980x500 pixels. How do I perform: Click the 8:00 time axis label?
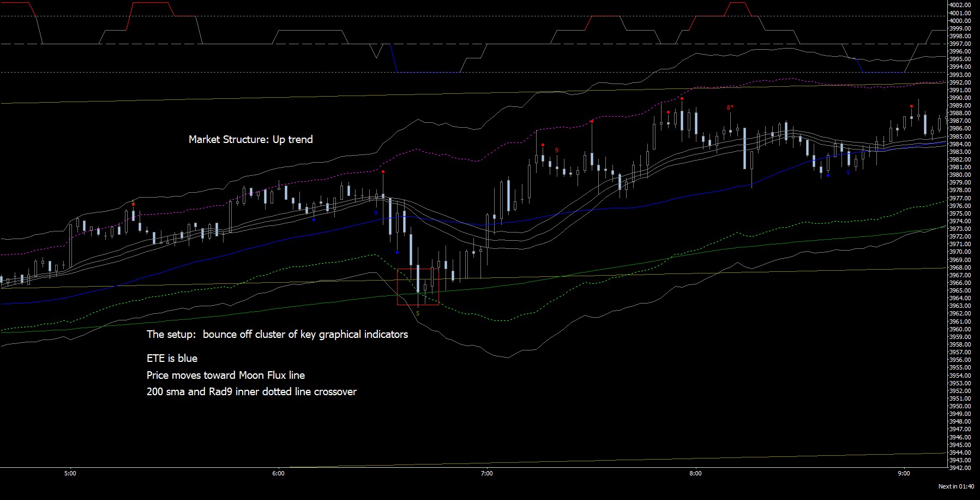(x=695, y=473)
